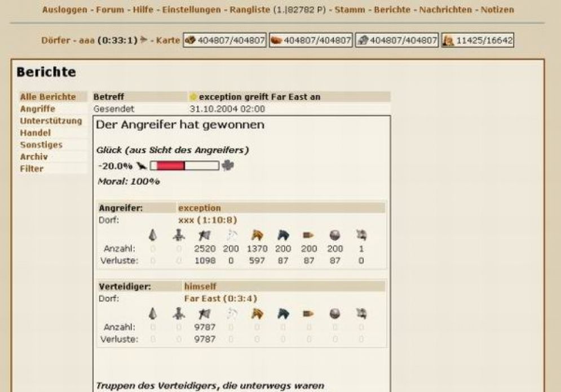Click attacker axeman count 2520
This screenshot has height=392, width=561.
tap(205, 249)
